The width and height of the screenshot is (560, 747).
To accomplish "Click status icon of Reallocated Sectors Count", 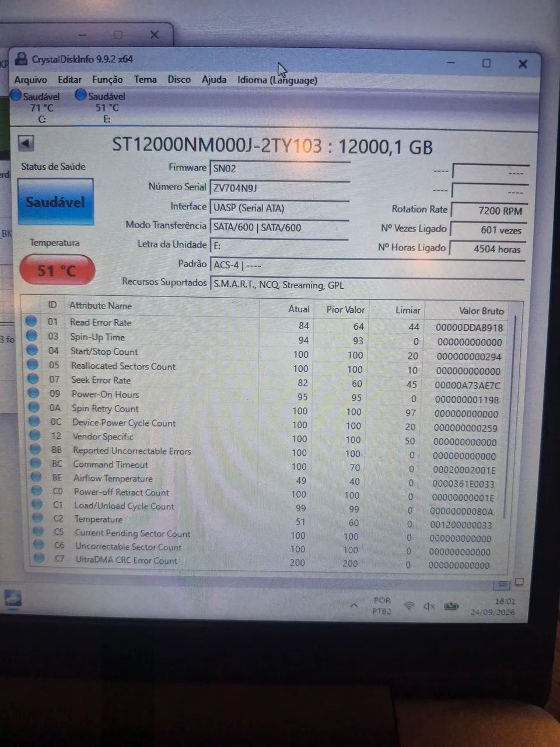I will pos(33,365).
